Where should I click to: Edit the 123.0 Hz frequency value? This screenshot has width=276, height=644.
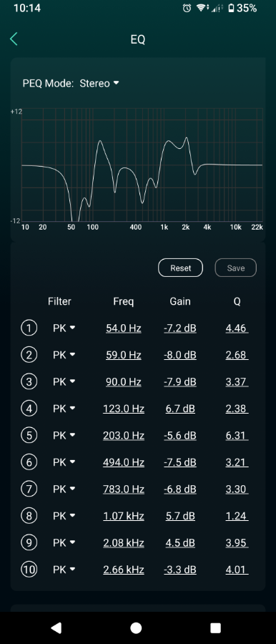pyautogui.click(x=124, y=409)
